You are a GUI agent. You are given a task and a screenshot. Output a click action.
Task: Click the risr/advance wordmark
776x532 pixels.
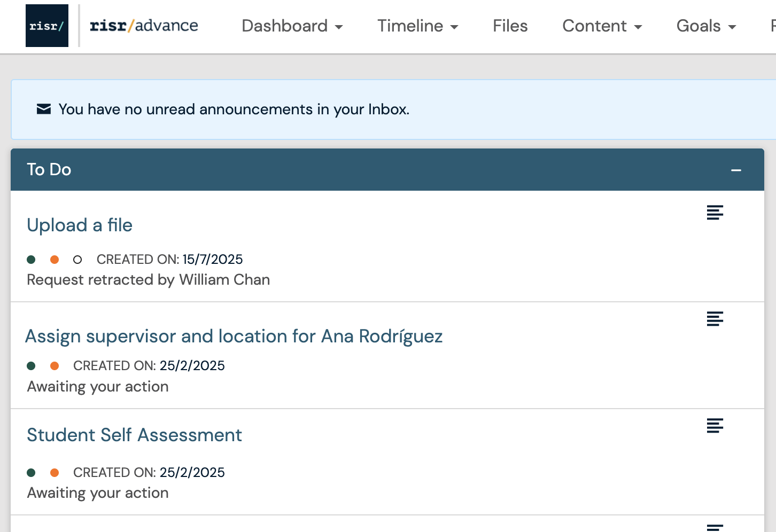point(143,25)
